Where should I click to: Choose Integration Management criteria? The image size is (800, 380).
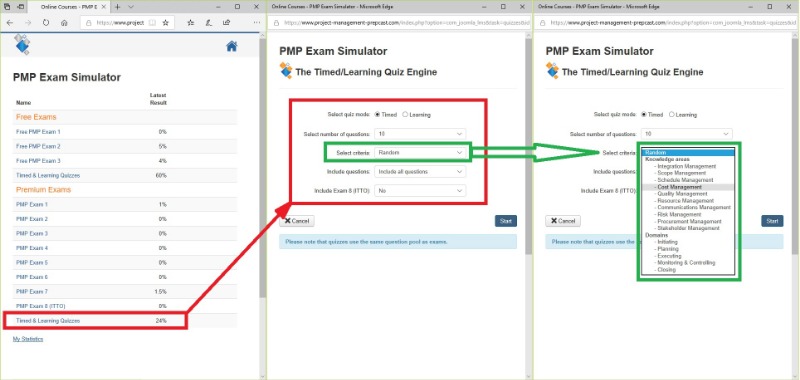coord(687,166)
